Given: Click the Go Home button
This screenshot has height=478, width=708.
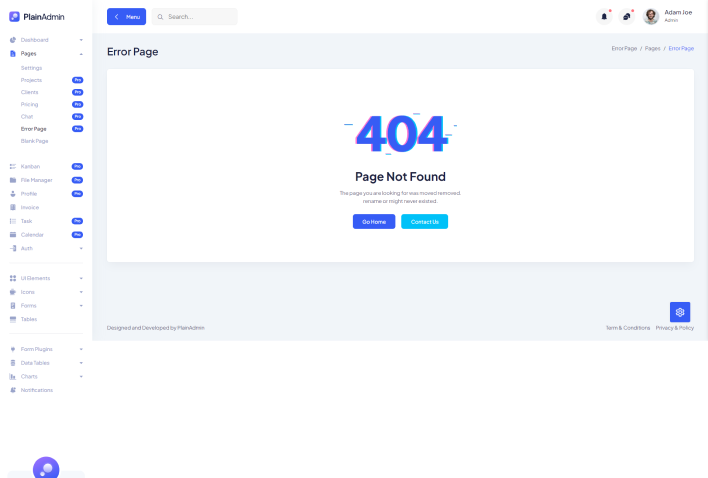Looking at the screenshot, I should [x=374, y=221].
